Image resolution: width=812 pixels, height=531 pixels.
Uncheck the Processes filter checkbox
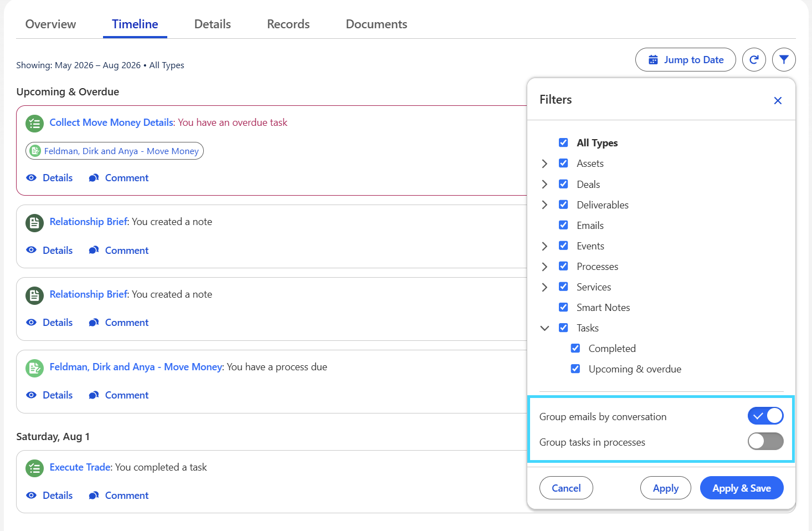click(563, 266)
